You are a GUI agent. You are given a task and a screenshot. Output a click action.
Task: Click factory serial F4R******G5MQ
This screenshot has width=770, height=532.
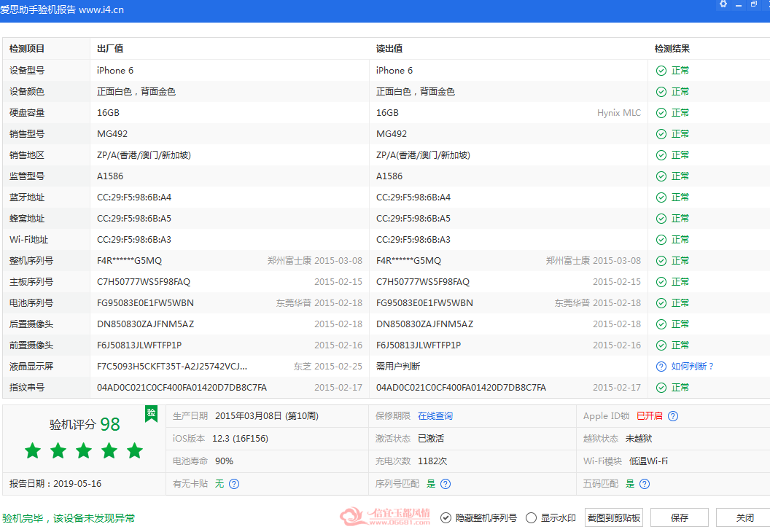pos(129,261)
